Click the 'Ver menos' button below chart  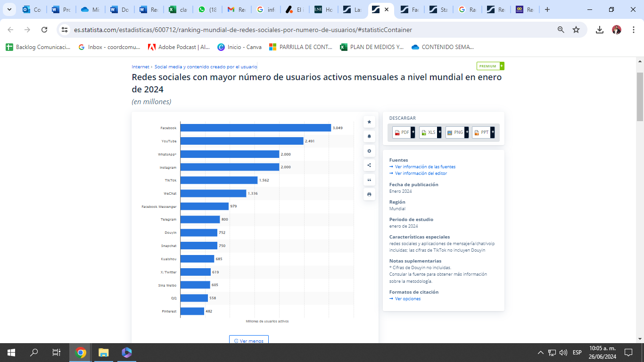click(249, 340)
